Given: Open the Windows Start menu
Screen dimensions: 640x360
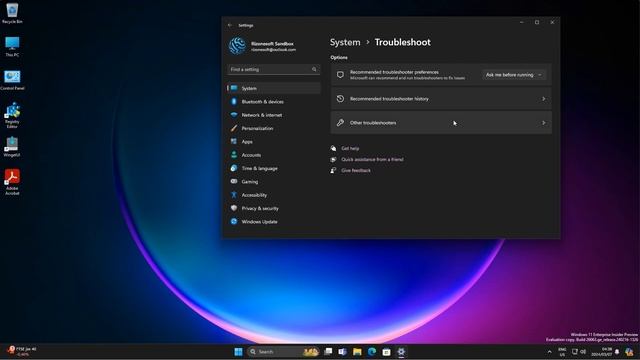Looking at the screenshot, I should click(238, 352).
